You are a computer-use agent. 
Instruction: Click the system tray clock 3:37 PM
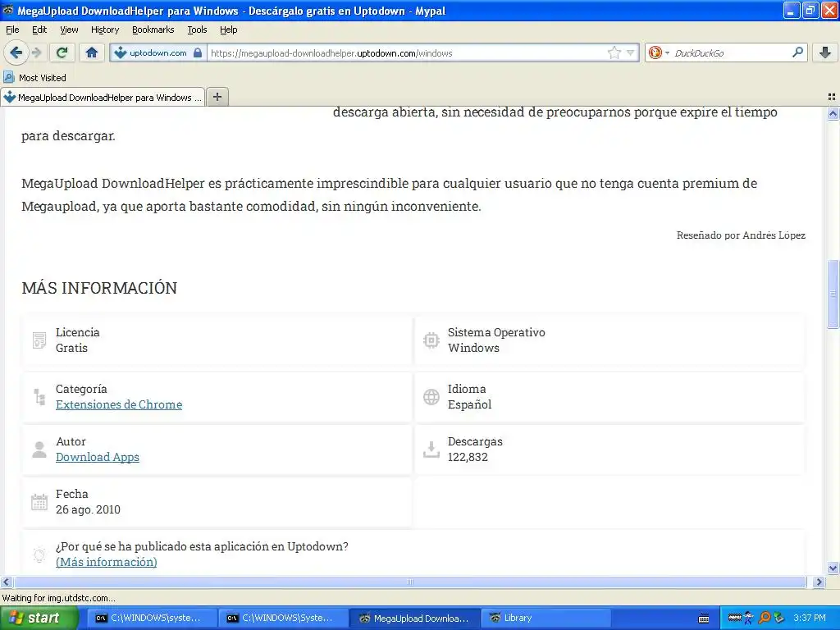click(x=810, y=619)
